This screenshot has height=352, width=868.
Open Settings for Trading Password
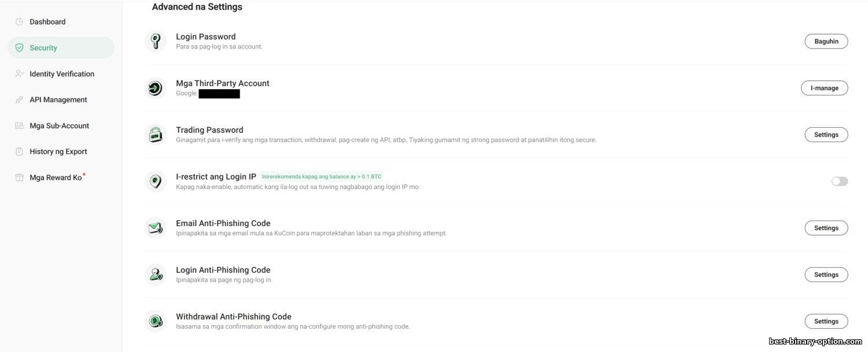(x=826, y=135)
